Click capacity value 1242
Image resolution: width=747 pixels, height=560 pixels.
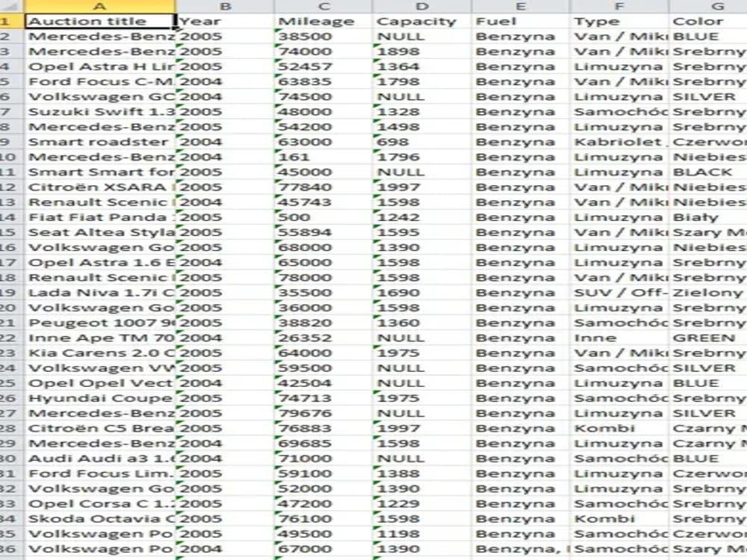422,217
